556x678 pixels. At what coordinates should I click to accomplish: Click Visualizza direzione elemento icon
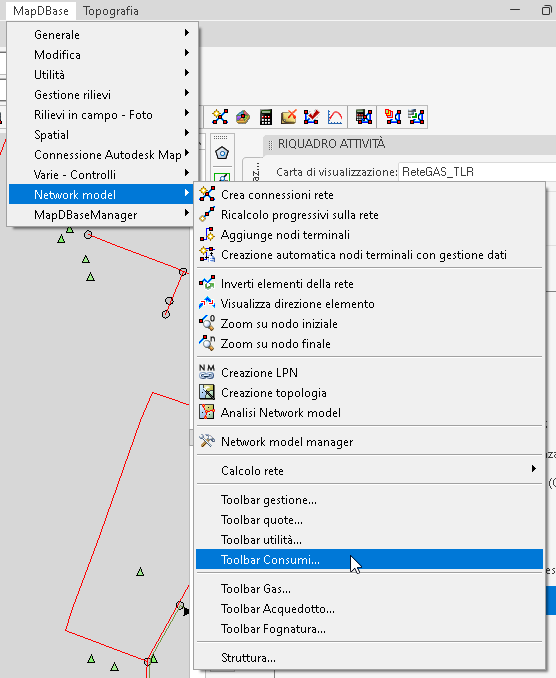point(207,303)
